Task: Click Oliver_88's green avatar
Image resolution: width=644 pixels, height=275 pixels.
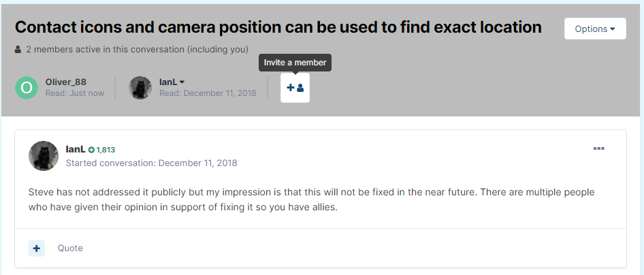Action: (27, 88)
